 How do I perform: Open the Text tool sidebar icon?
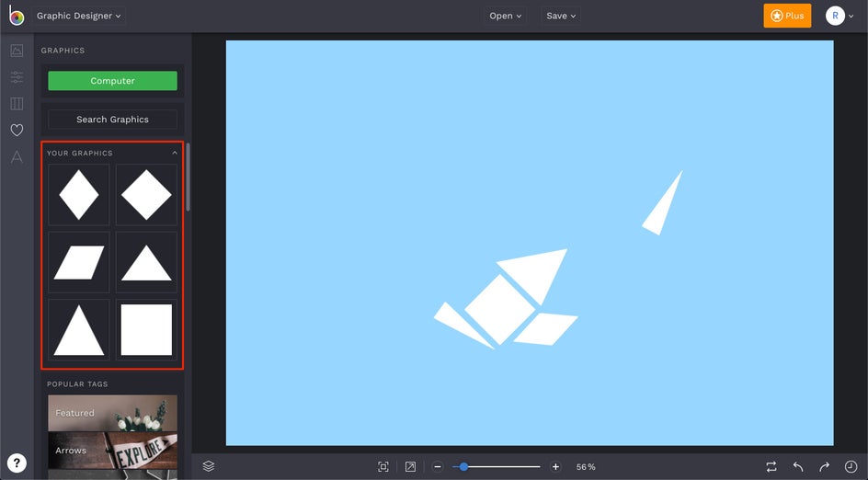tap(17, 156)
